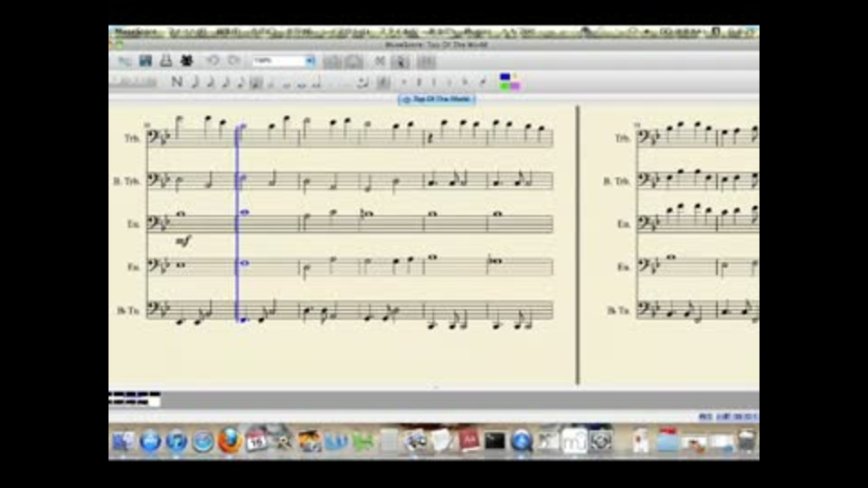This screenshot has width=868, height=488.
Task: Click the play button in the toolbar
Action: pyautogui.click(x=401, y=61)
